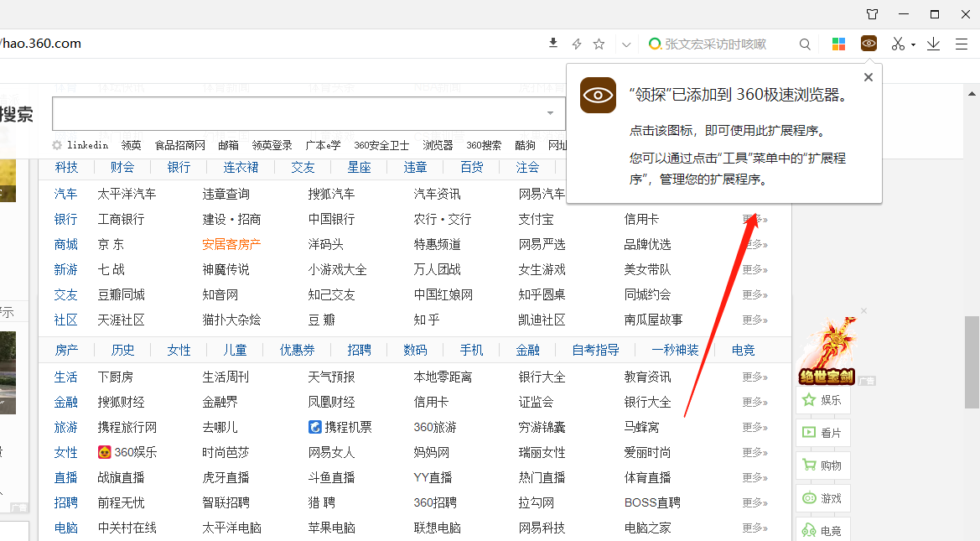This screenshot has height=541, width=980.
Task: Expand 更多 in the 交友 row
Action: pos(755,294)
